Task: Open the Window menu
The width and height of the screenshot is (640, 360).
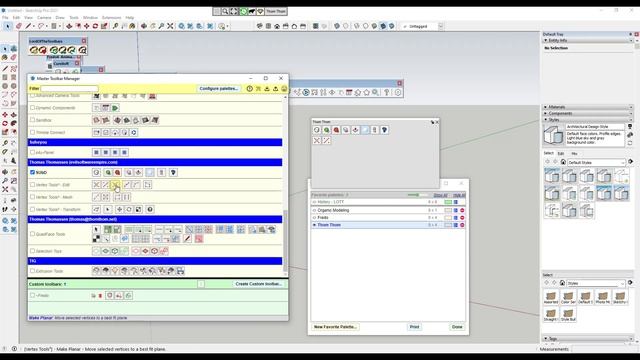Action: [90, 18]
